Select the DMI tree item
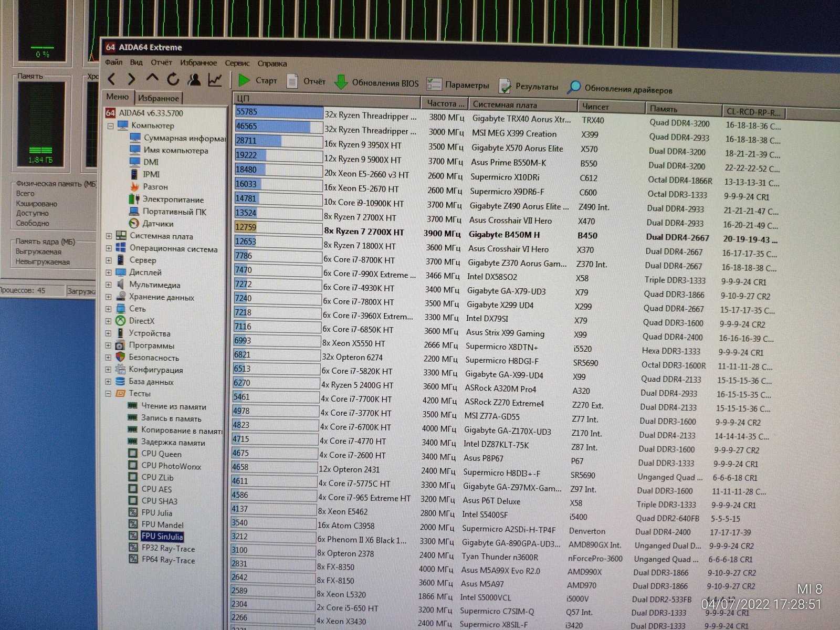840x630 pixels. [x=144, y=162]
